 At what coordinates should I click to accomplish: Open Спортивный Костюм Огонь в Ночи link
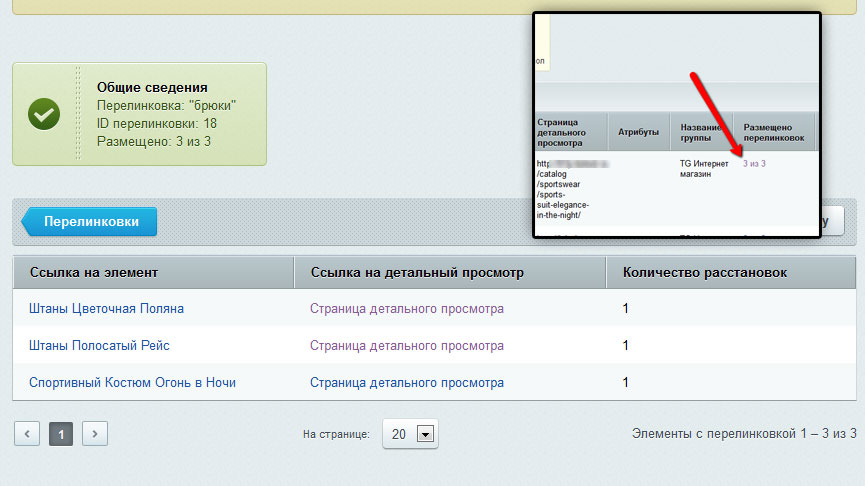pos(132,382)
